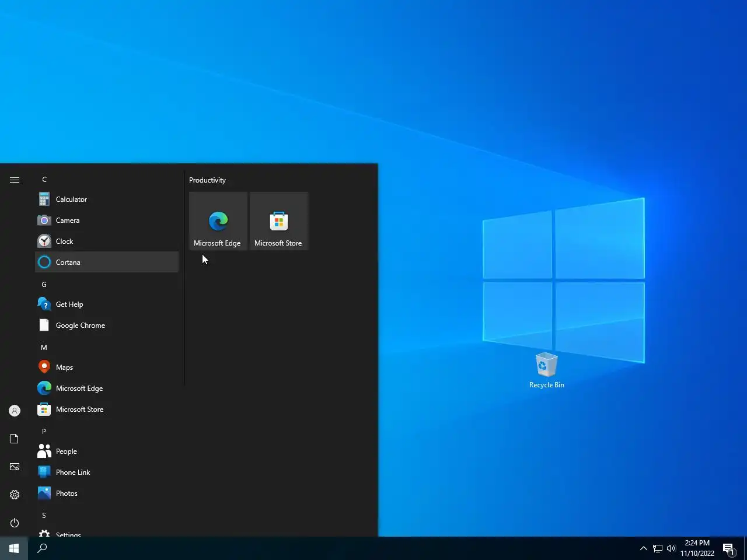Open the Maps app

(x=107, y=367)
